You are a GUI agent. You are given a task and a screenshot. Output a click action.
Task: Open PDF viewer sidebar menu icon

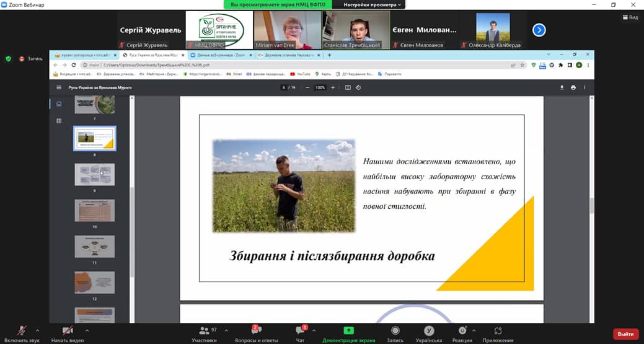(x=59, y=87)
